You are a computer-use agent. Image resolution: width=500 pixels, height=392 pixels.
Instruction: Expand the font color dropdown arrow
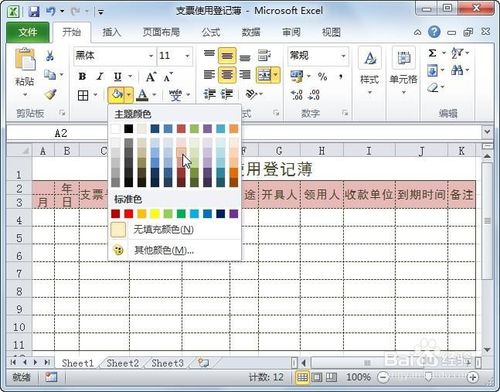(x=154, y=95)
